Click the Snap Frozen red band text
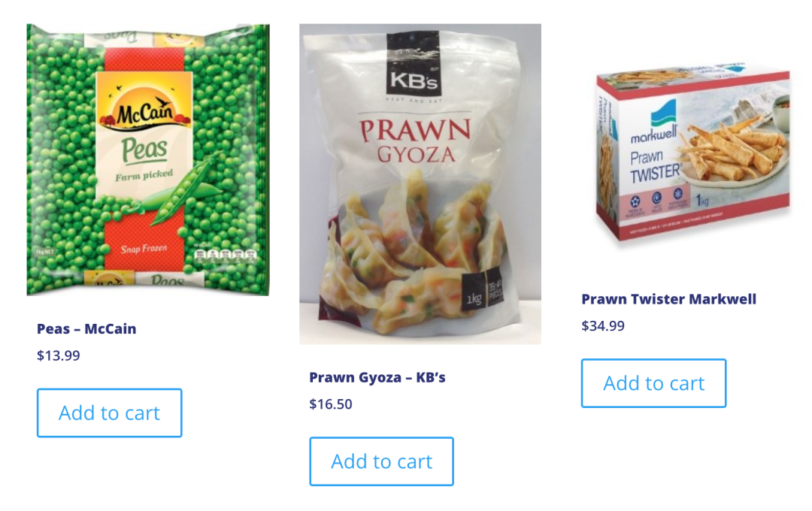 pos(144,249)
